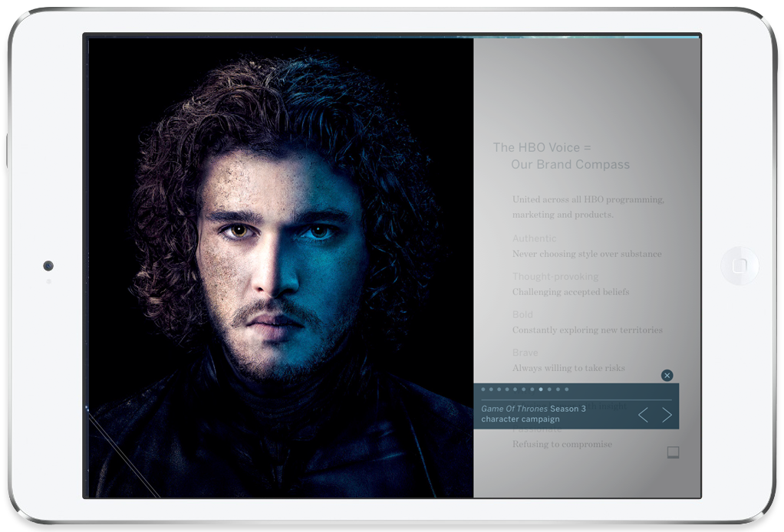Tap 'Constantly exploring new territories' line

coord(587,330)
